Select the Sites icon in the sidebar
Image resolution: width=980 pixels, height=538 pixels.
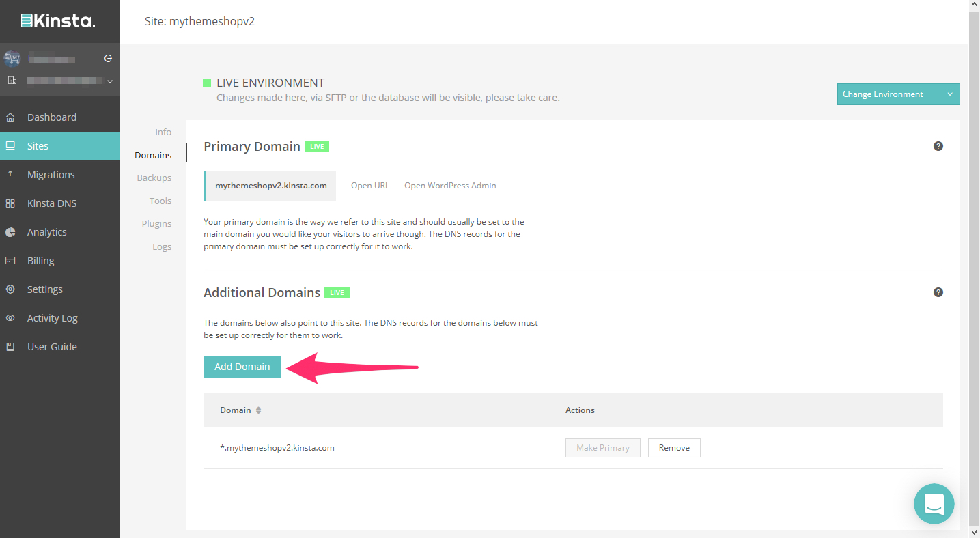[x=38, y=145]
